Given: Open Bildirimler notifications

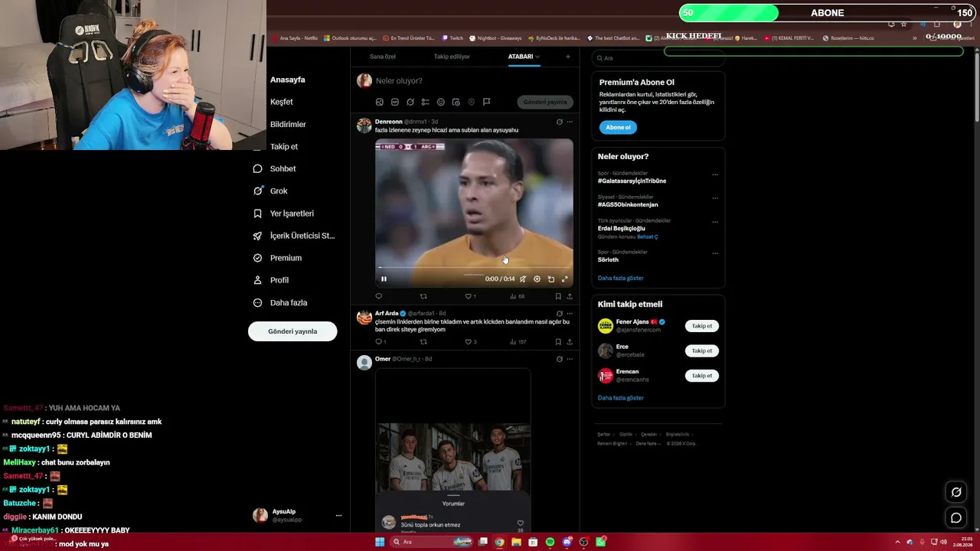Looking at the screenshot, I should [288, 124].
